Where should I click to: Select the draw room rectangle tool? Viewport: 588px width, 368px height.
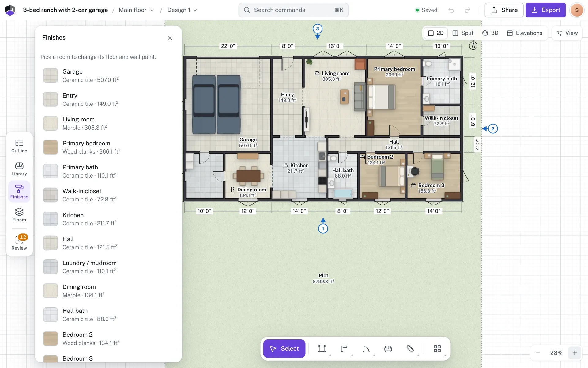click(x=322, y=349)
